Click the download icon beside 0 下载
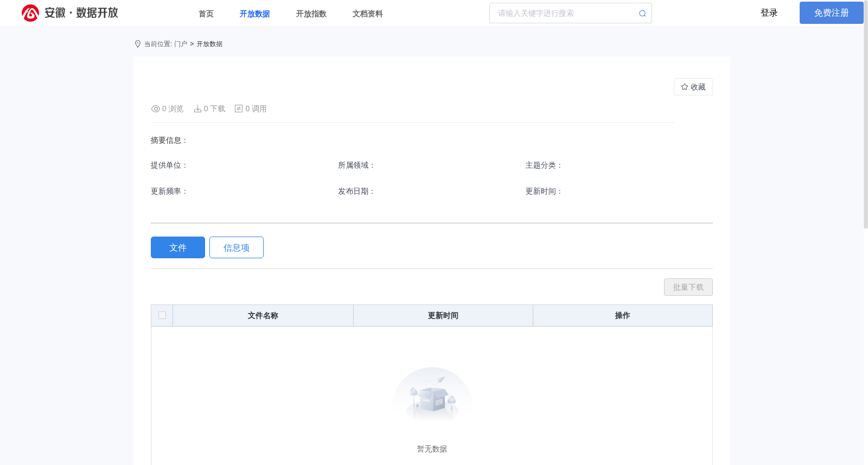This screenshot has height=465, width=868. click(x=197, y=109)
